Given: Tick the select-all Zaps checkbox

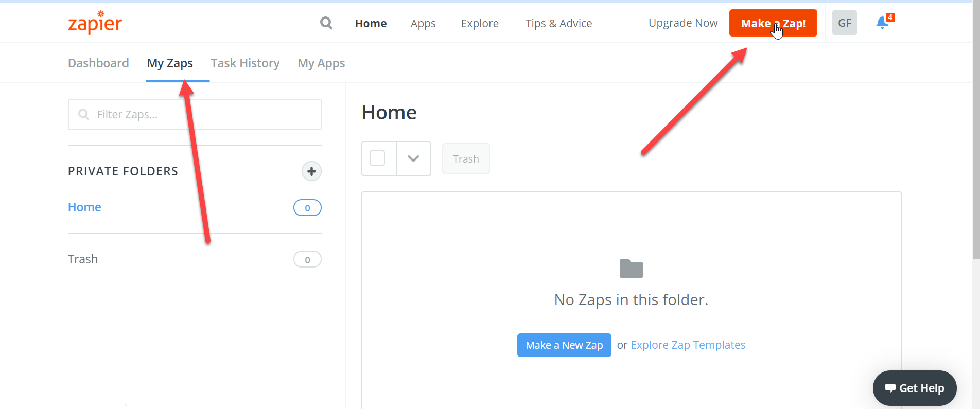Looking at the screenshot, I should pyautogui.click(x=377, y=158).
